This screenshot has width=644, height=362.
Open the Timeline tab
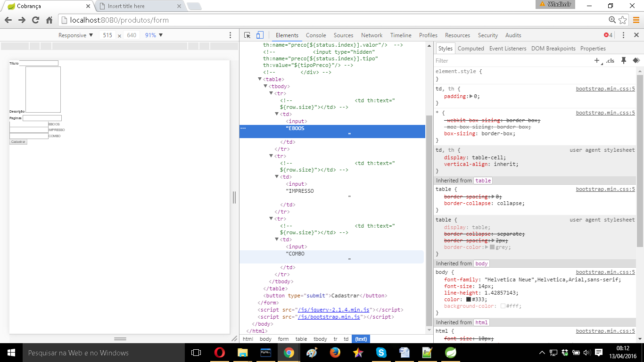[401, 35]
